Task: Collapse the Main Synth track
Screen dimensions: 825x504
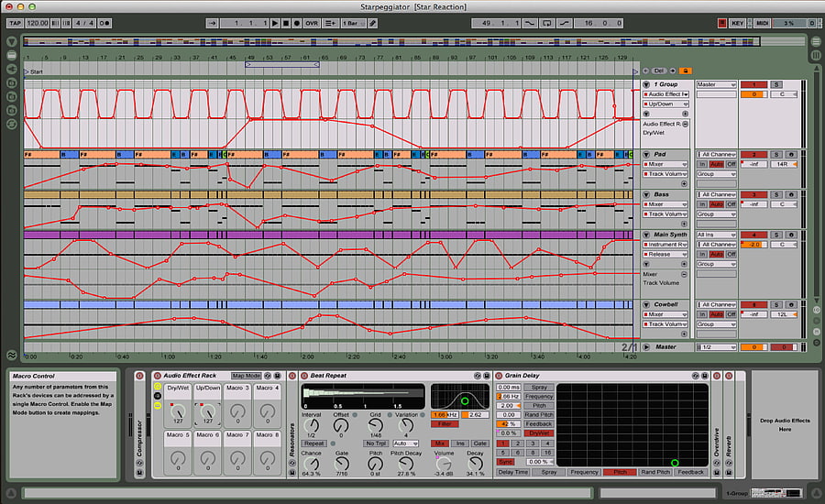Action: click(646, 235)
